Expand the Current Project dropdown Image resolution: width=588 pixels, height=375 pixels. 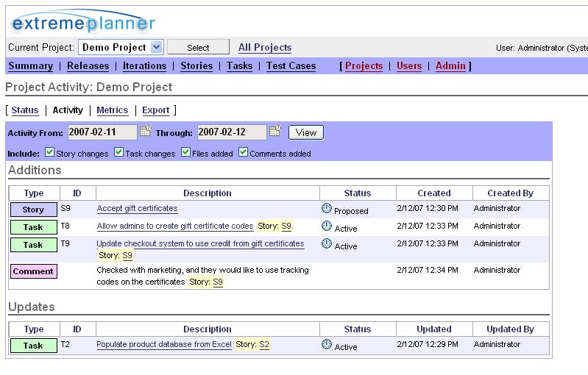pyautogui.click(x=156, y=47)
